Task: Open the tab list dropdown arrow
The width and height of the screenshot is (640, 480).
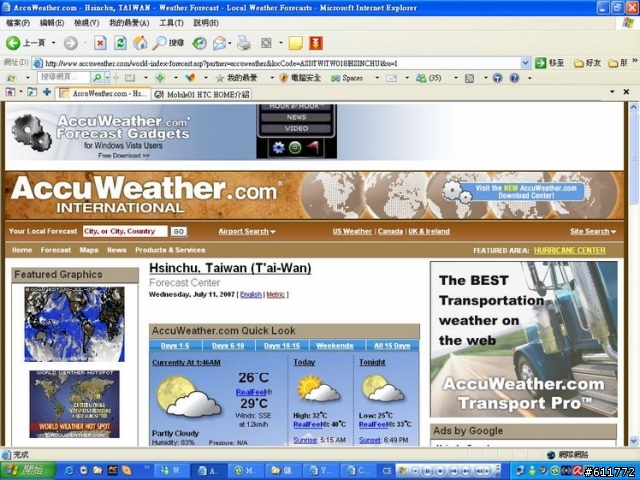Action: coord(612,92)
